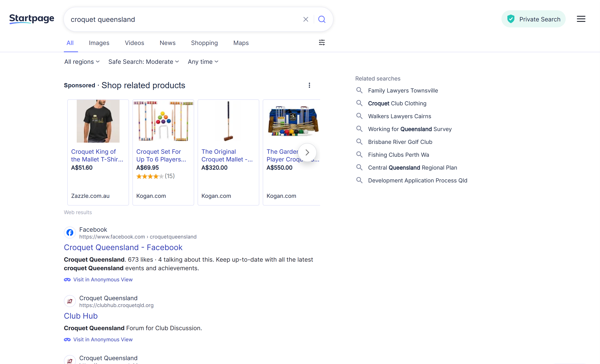
Task: Click search icon beside Fishing Clubs Perth Wa
Action: point(359,155)
